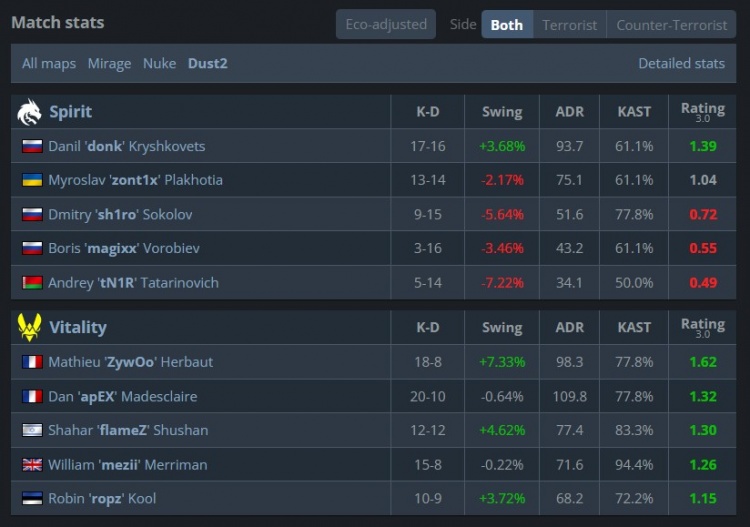Open the Detailed stats link
The width and height of the screenshot is (750, 527).
click(x=681, y=63)
